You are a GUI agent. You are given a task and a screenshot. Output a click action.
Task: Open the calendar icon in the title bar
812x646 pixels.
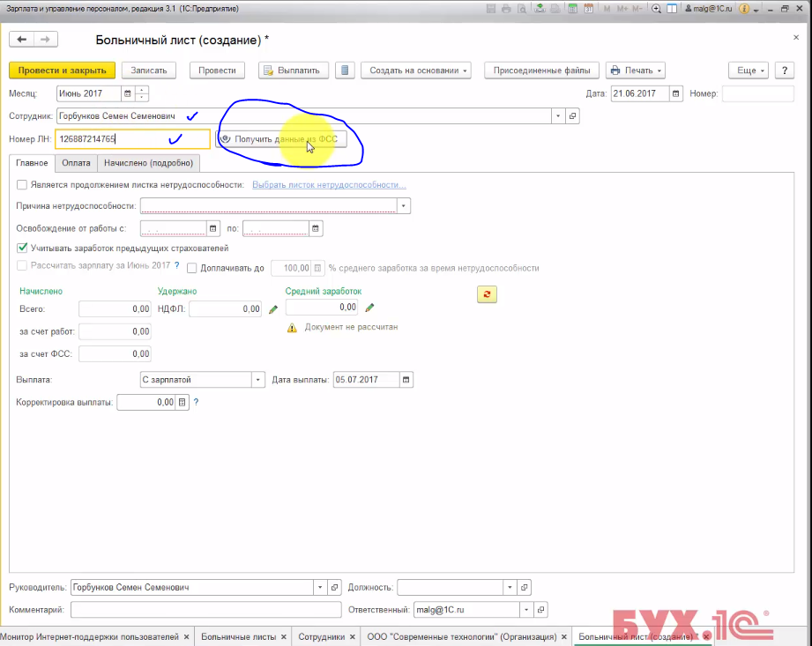tap(589, 9)
